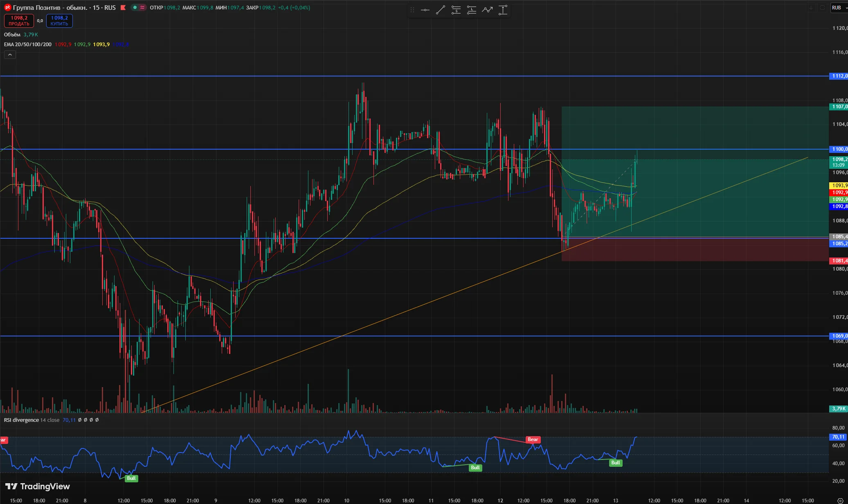This screenshot has height=504, width=848.
Task: Click the red flag symbol marker
Action: [123, 8]
